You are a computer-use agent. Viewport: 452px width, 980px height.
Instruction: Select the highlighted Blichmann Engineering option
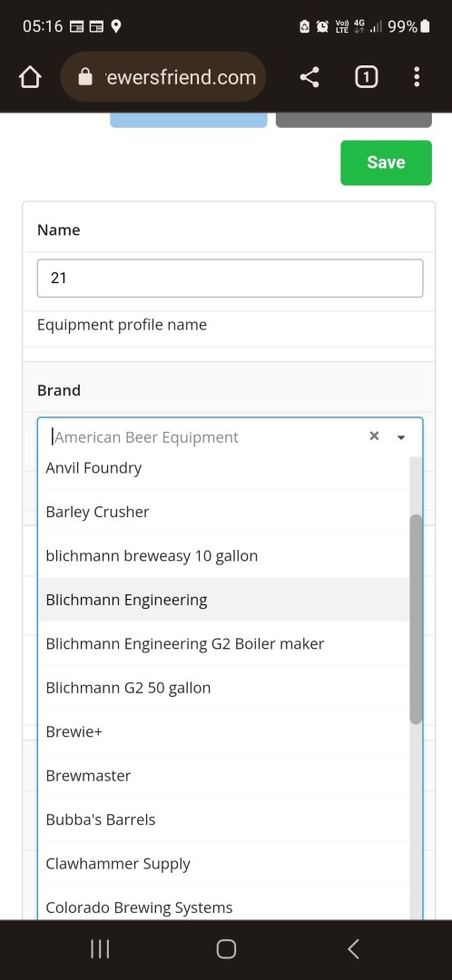click(223, 600)
